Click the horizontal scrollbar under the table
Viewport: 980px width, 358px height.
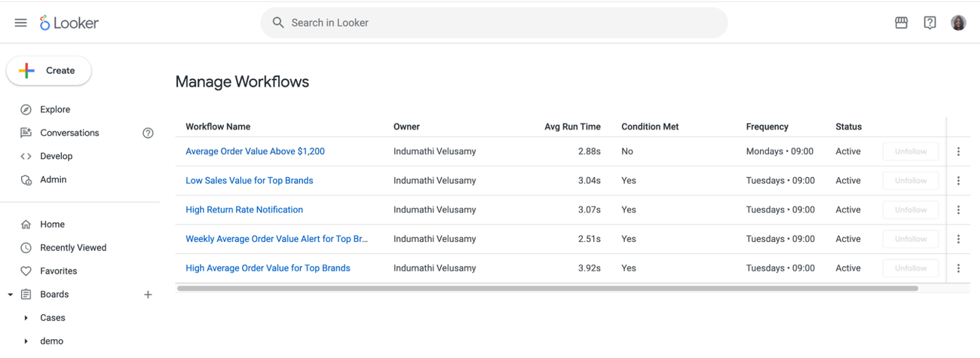[547, 288]
